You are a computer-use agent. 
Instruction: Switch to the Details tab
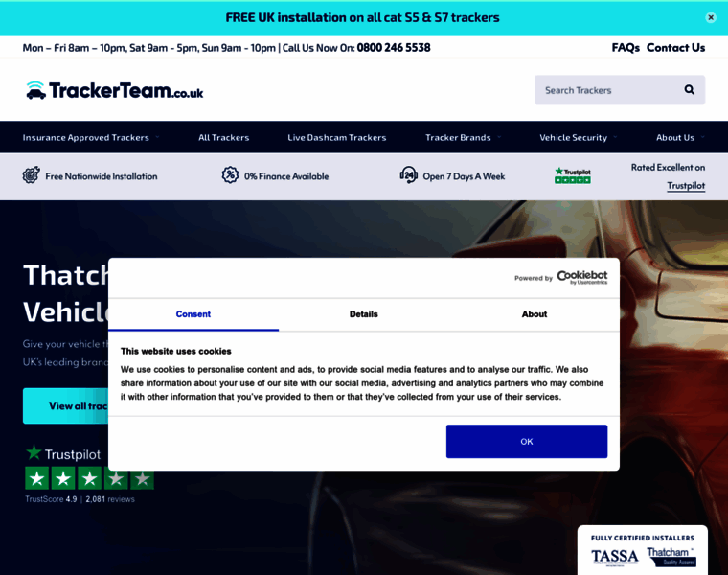364,314
